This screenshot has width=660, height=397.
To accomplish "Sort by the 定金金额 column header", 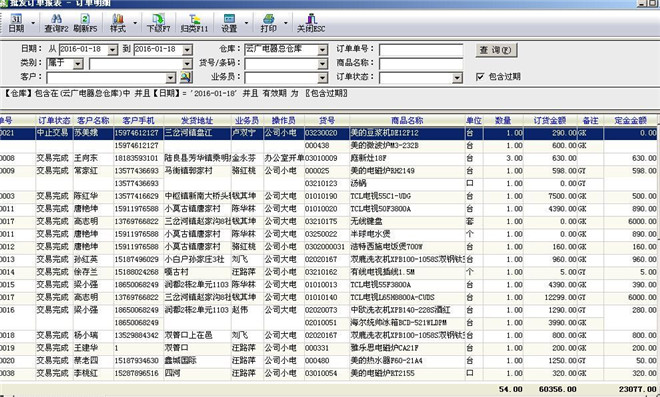I will pyautogui.click(x=630, y=120).
